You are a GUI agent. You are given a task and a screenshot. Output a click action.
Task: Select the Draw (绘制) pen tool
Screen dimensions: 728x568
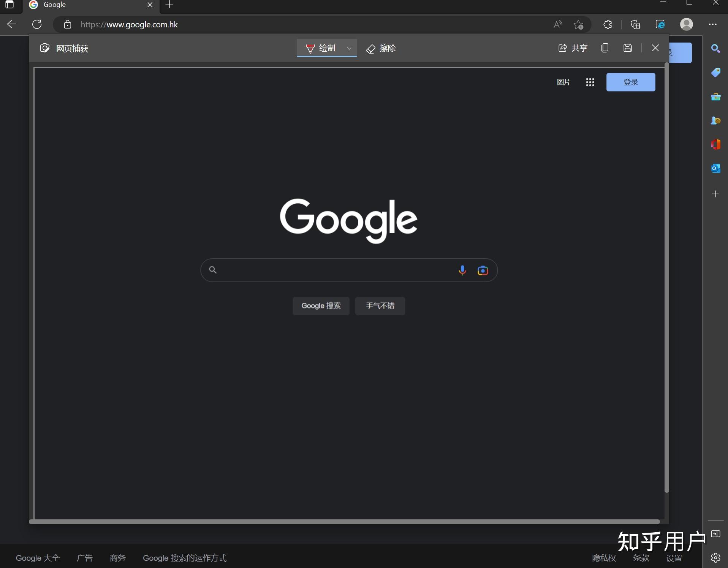(x=321, y=48)
